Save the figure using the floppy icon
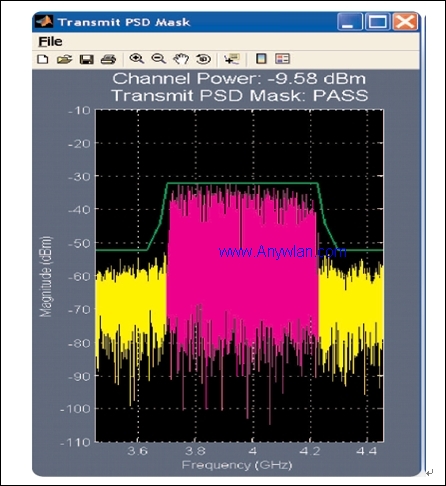 click(87, 59)
